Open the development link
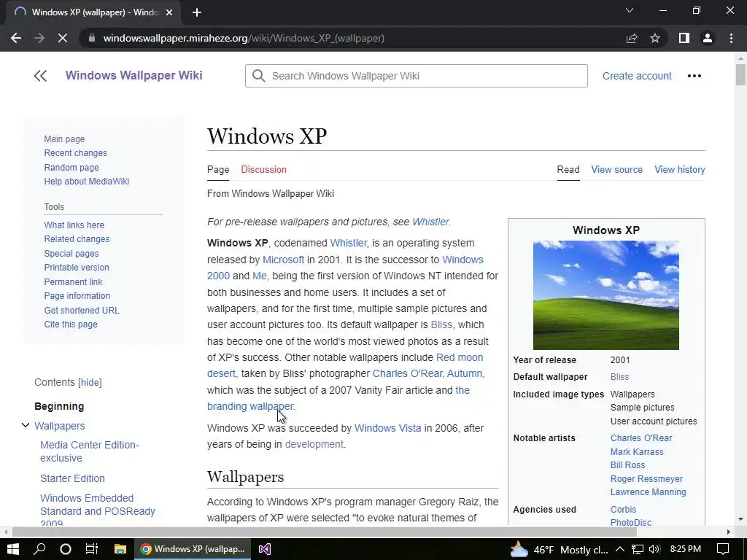The width and height of the screenshot is (747, 560). (314, 444)
